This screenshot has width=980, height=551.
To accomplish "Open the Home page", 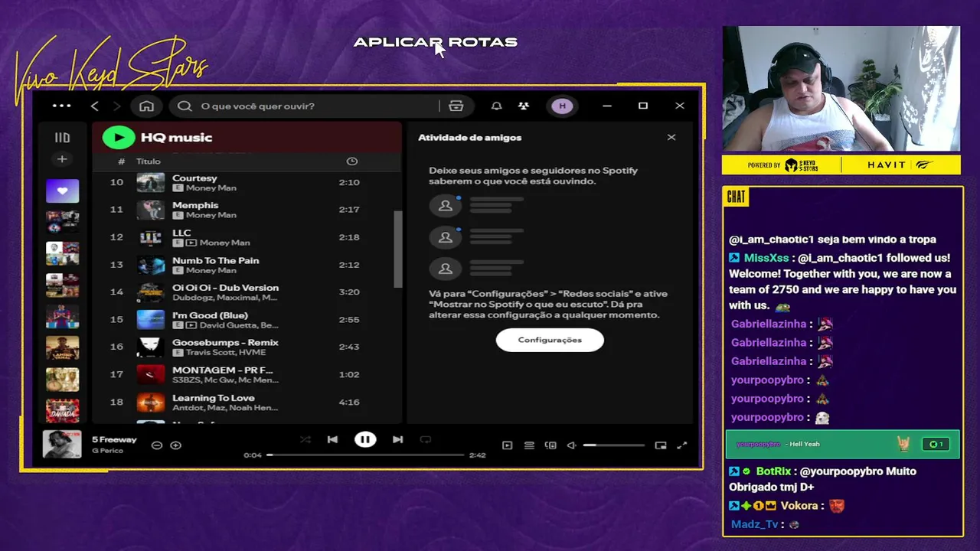I will coord(146,106).
